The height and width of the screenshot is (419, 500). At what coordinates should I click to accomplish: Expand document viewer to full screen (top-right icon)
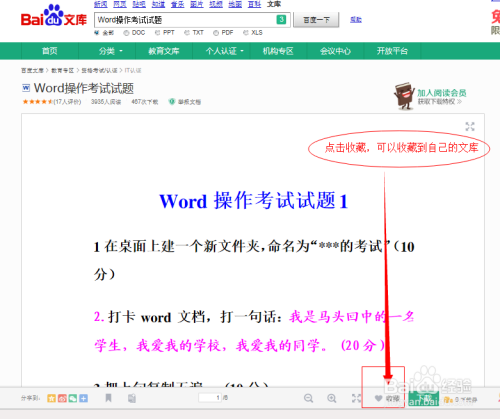coord(470,127)
